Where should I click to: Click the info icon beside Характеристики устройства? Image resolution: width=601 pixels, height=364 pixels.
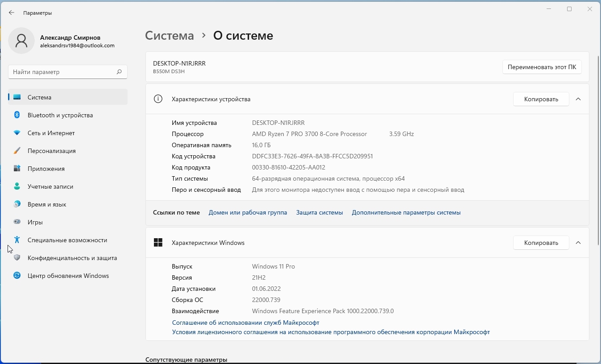[158, 99]
